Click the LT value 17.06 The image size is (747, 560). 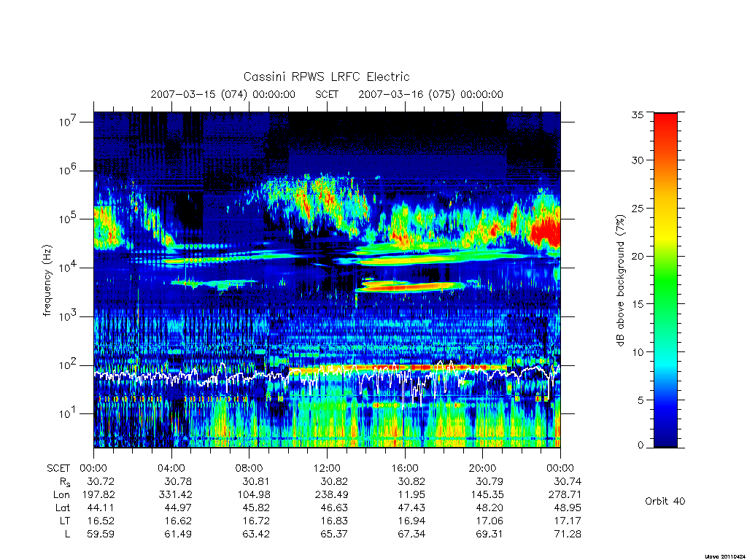point(489,521)
